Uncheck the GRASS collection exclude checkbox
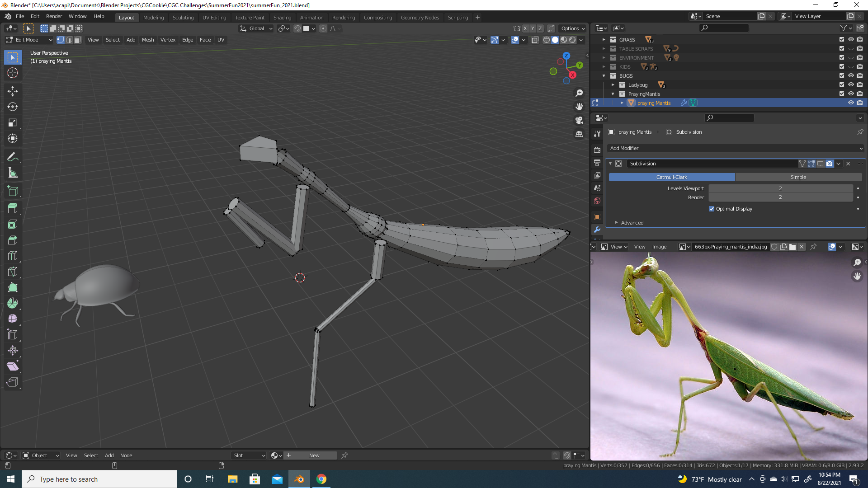 coord(841,40)
